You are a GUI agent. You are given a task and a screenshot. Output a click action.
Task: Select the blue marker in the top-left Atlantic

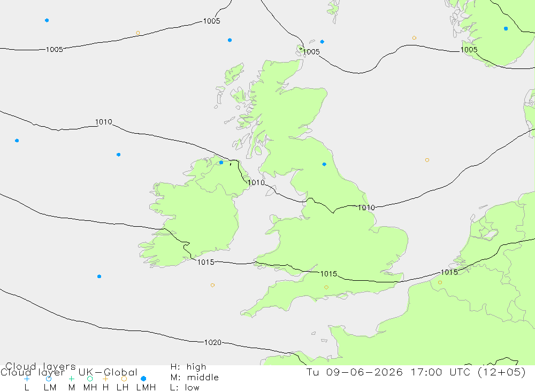click(47, 20)
